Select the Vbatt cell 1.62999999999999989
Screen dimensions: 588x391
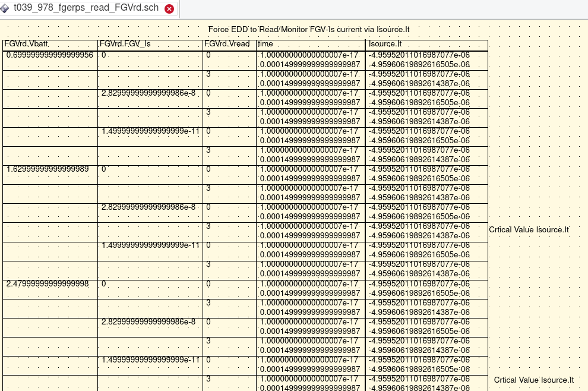(48, 169)
